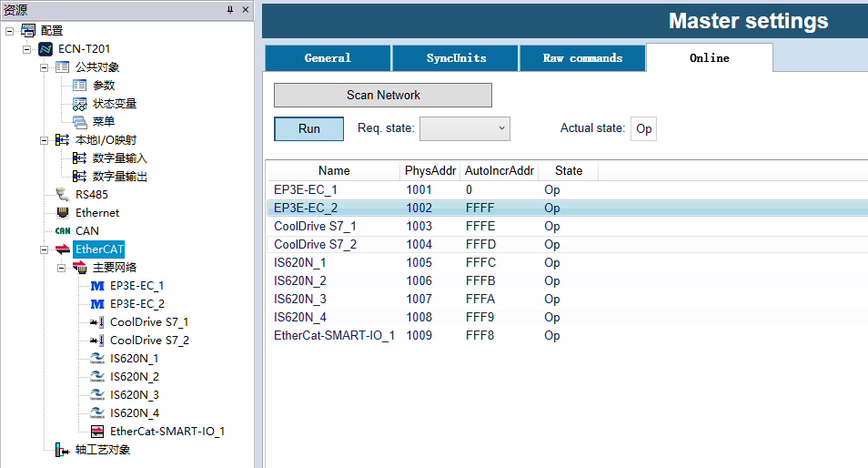Viewport: 868px width, 468px height.
Task: Click the EtherCAT node icon in tree
Action: [62, 249]
